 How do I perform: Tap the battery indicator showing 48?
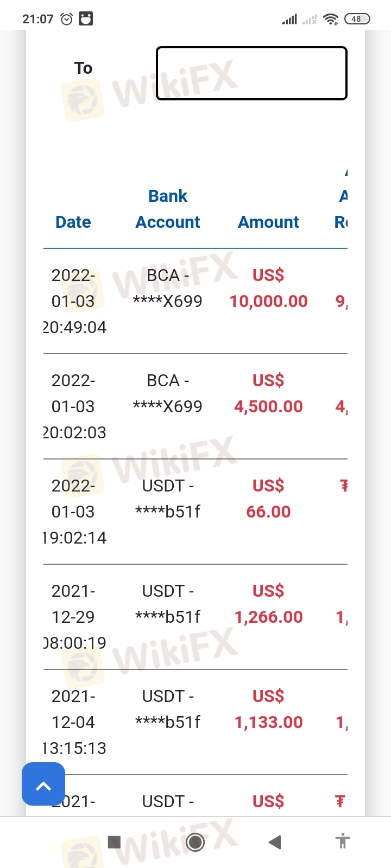[x=357, y=19]
